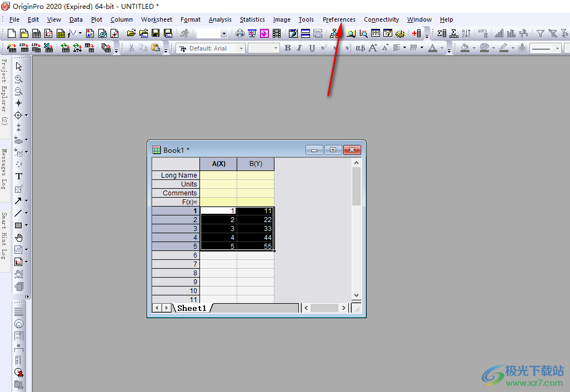This screenshot has height=392, width=570.
Task: Select column header A(X)
Action: point(218,164)
